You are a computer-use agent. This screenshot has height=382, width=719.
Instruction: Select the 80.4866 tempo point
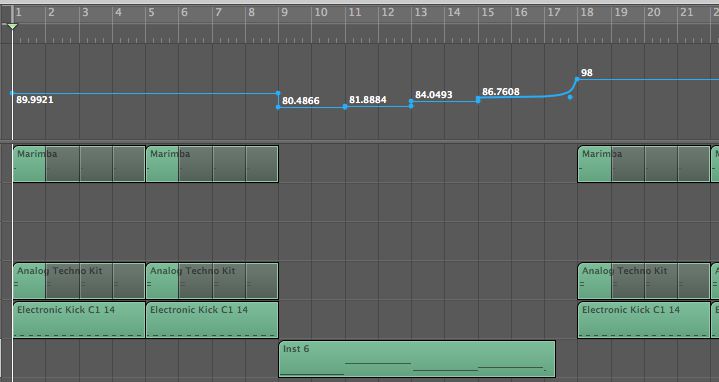click(x=278, y=107)
